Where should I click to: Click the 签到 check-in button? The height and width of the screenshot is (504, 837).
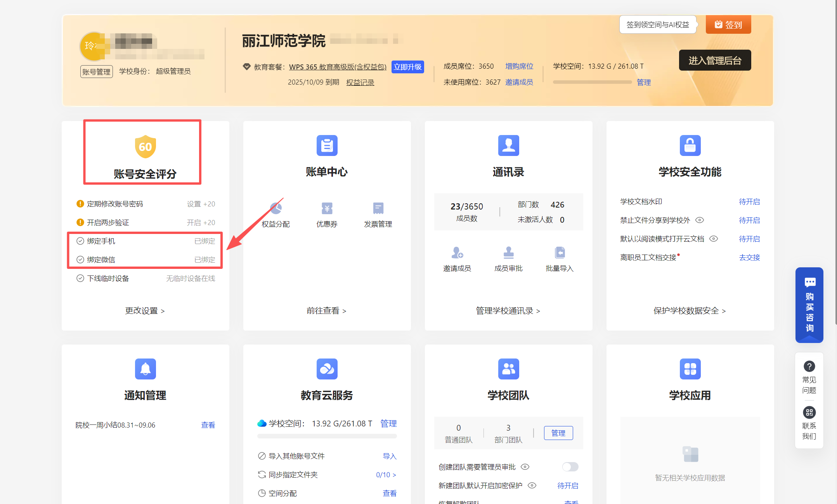click(728, 24)
